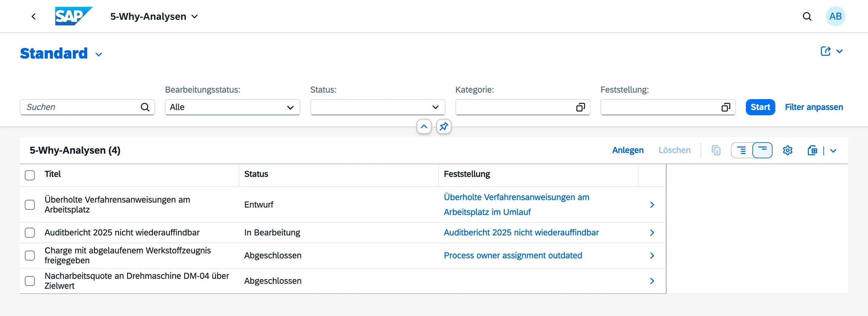Follow the Überholte Verfahrensanweisungen am Arbeitsplatz im Umlauf link
The image size is (868, 316).
coord(516,204)
